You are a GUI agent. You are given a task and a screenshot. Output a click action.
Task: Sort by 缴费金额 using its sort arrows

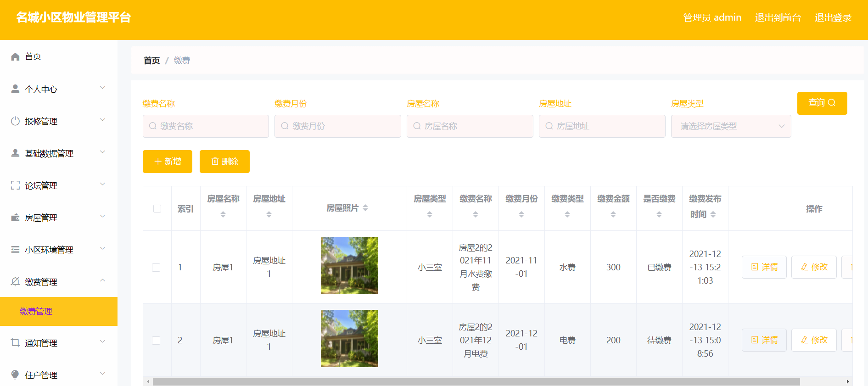click(x=613, y=214)
